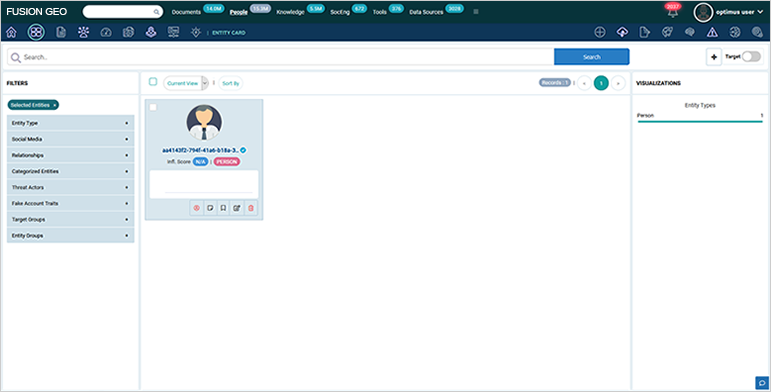
Task: Click the red trash icon on entity card
Action: point(251,208)
